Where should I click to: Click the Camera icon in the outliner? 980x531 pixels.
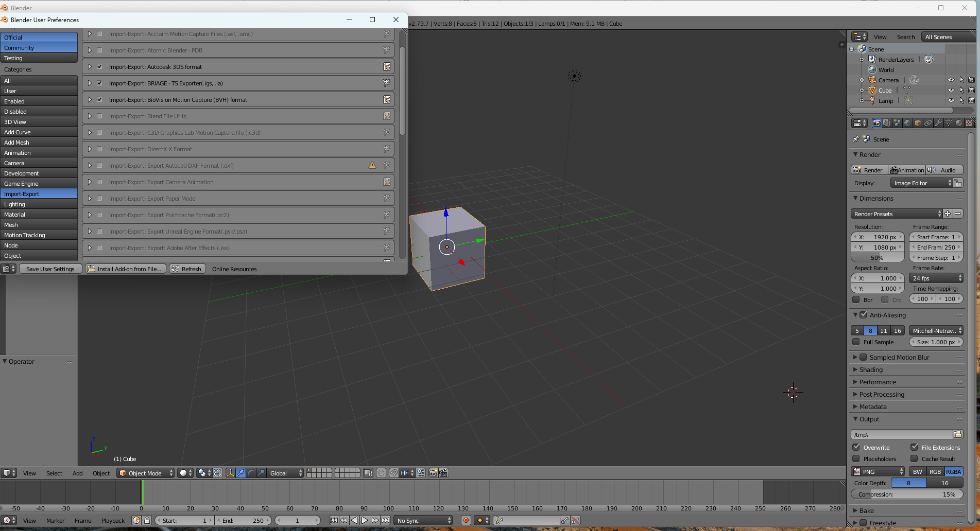(x=872, y=80)
